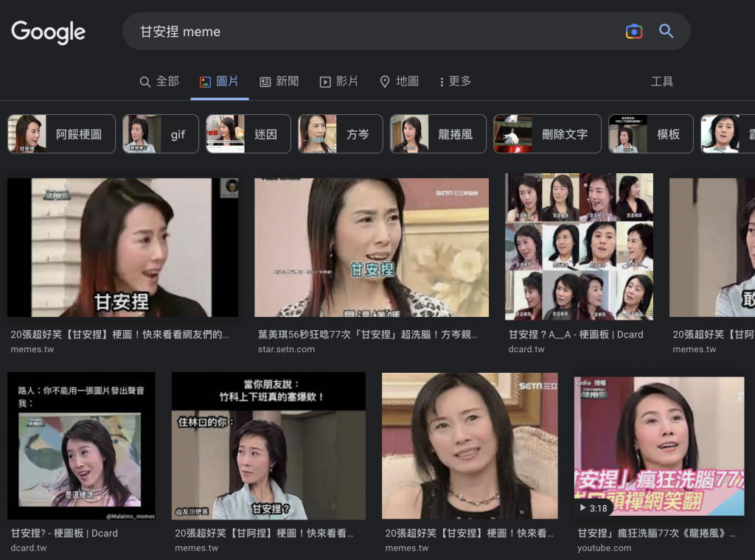Click the 刪除文字 filter chip

[546, 134]
